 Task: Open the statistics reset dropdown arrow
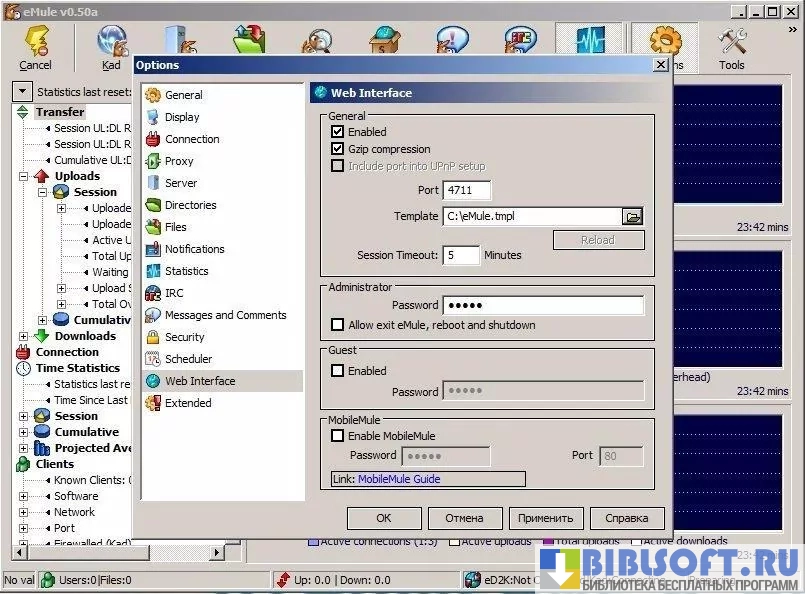click(x=22, y=91)
